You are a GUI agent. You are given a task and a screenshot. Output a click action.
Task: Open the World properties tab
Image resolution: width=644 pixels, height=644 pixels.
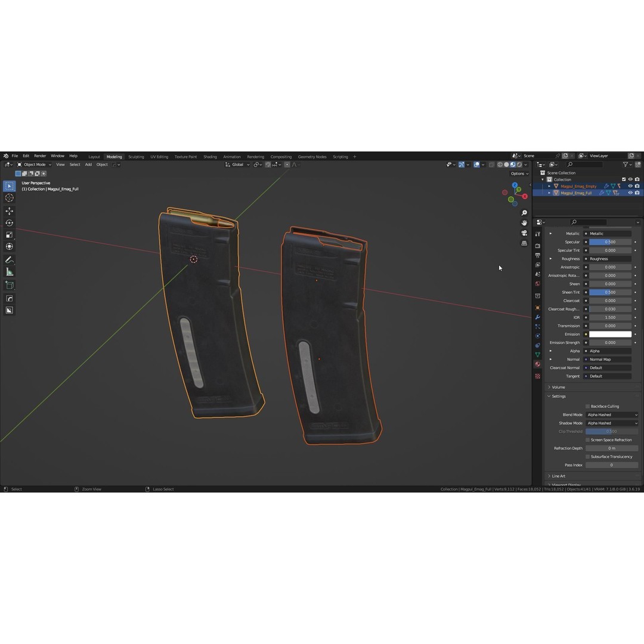point(538,283)
